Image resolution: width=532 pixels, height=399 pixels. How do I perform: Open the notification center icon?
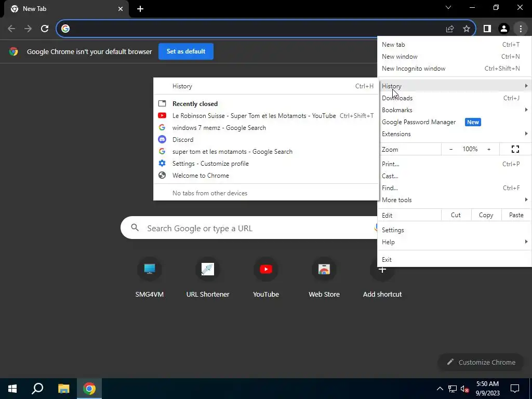[515, 389]
